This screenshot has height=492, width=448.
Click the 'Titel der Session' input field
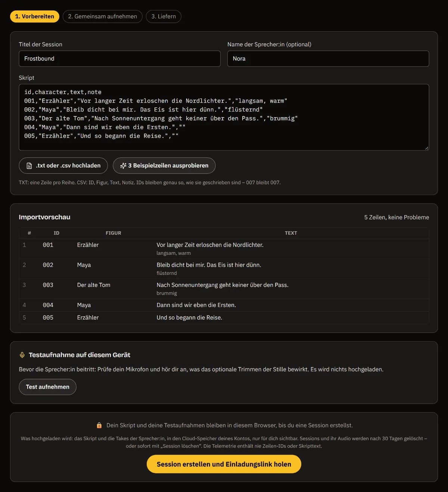pyautogui.click(x=119, y=59)
